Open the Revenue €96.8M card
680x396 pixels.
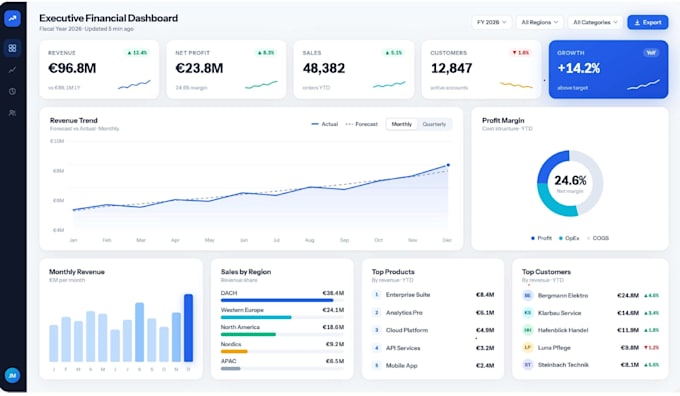click(x=99, y=69)
